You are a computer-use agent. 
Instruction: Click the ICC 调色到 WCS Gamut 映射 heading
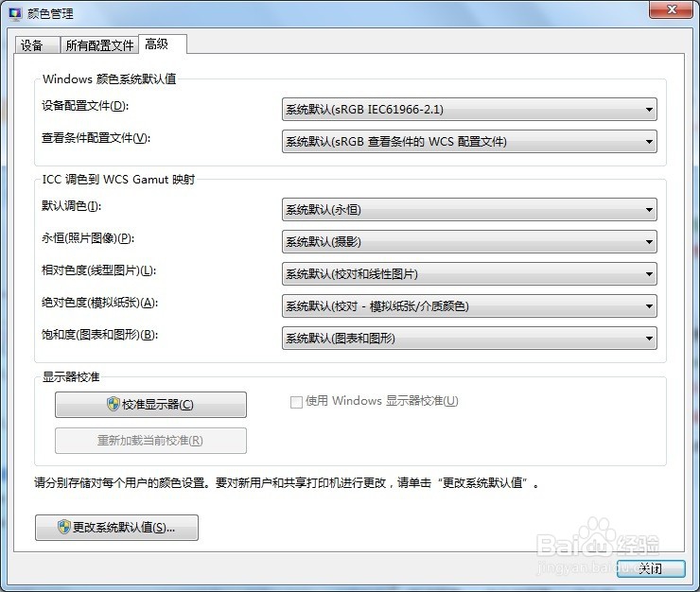118,179
